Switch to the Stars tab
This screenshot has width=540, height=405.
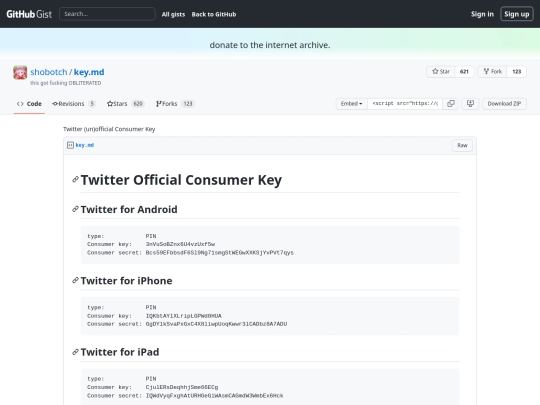click(126, 104)
